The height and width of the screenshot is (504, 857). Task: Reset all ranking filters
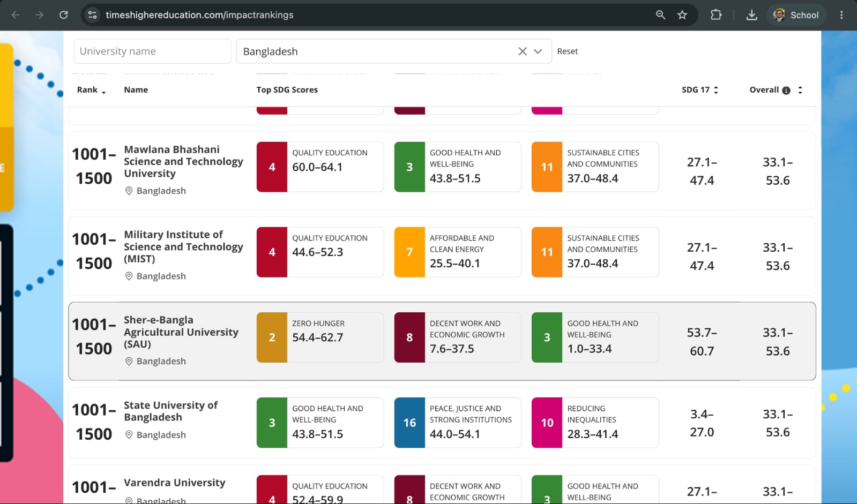pos(567,51)
